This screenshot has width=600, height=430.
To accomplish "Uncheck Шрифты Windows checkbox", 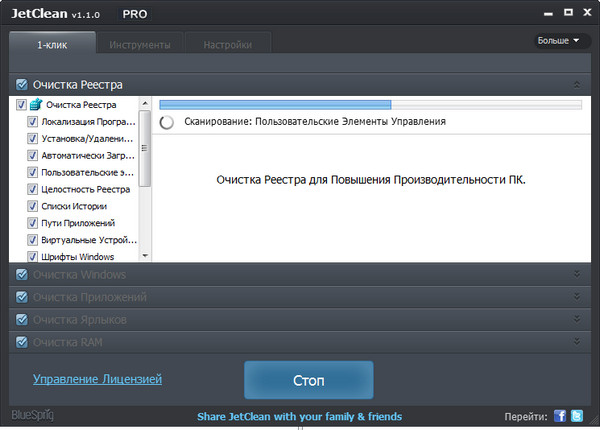I will [33, 256].
